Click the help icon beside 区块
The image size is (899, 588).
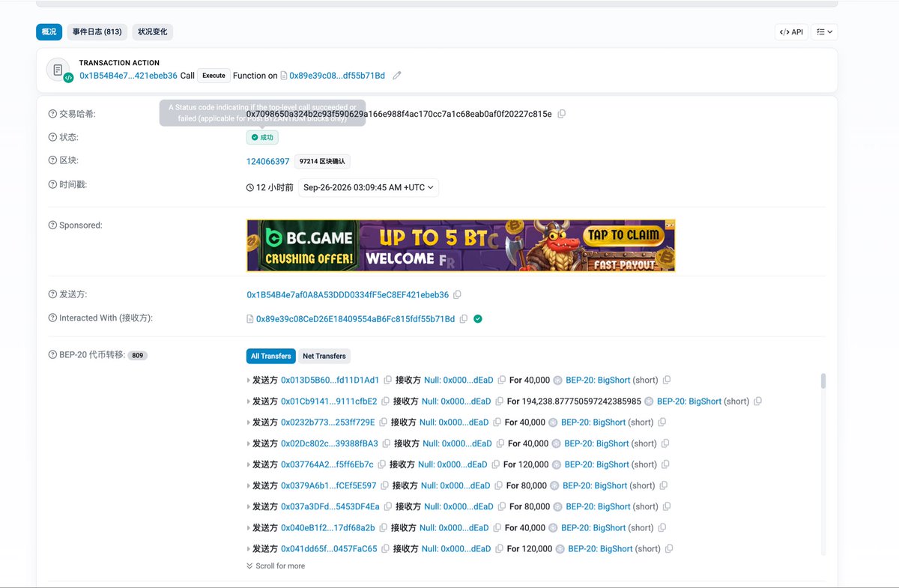(x=52, y=161)
